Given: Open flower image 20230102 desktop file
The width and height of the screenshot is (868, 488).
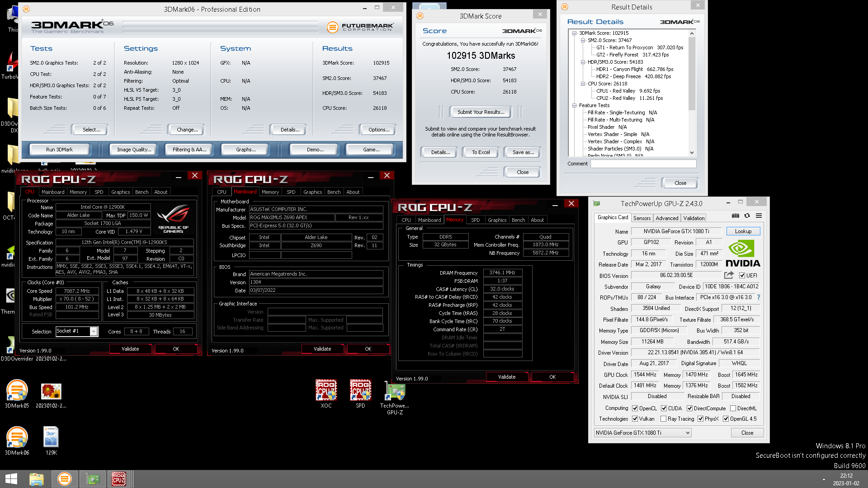Looking at the screenshot, I should click(51, 391).
